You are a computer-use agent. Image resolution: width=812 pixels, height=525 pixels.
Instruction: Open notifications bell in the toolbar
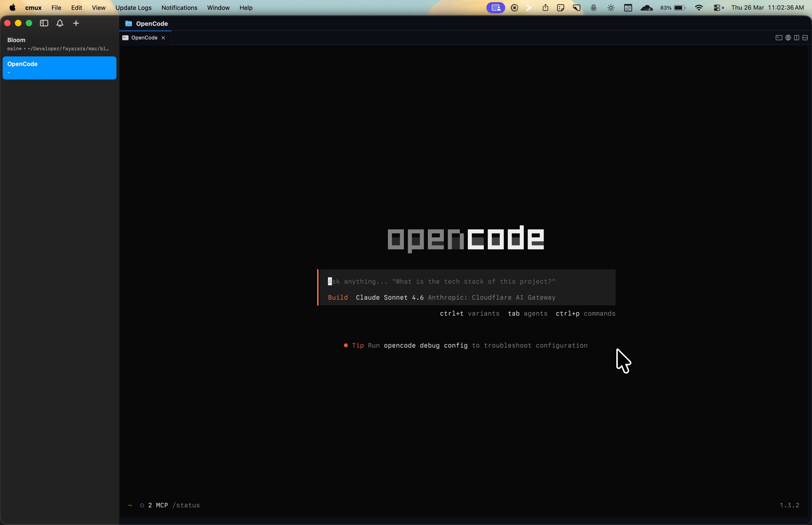click(x=60, y=23)
